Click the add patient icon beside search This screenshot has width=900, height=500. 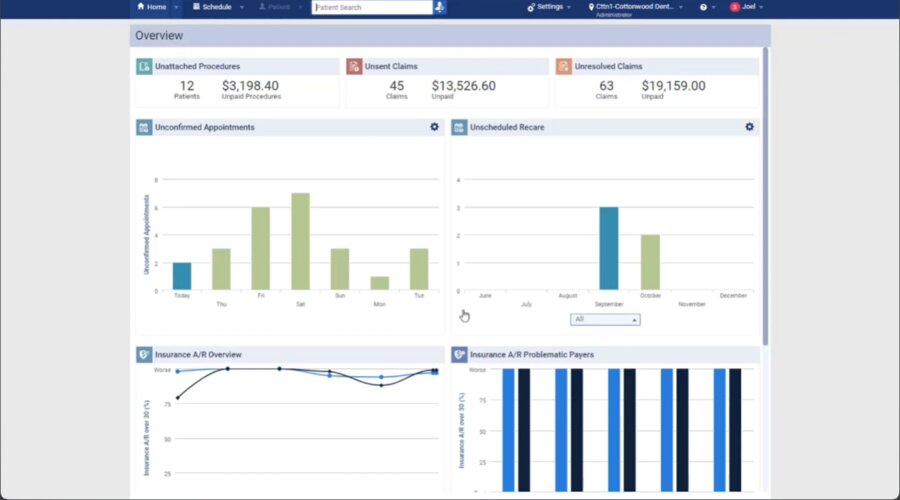point(440,7)
